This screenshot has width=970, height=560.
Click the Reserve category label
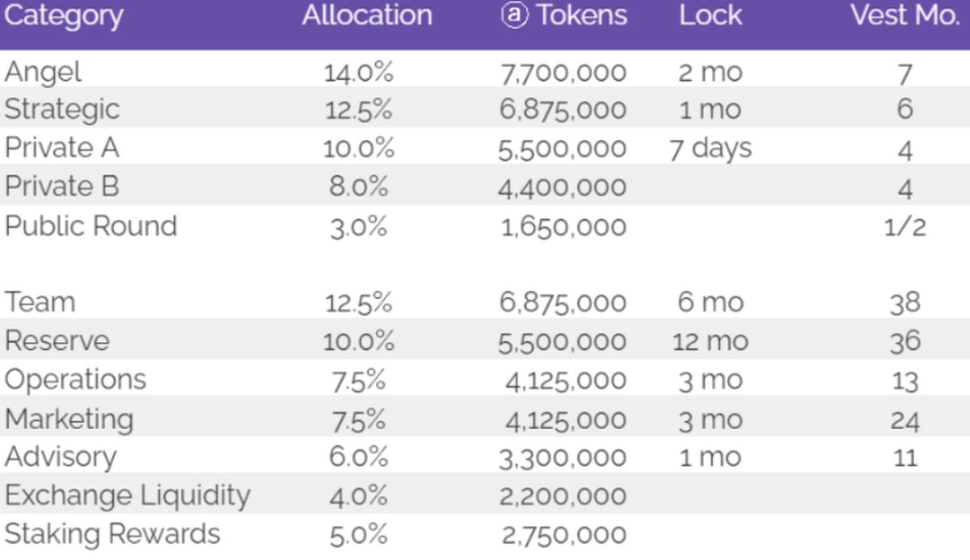click(57, 340)
